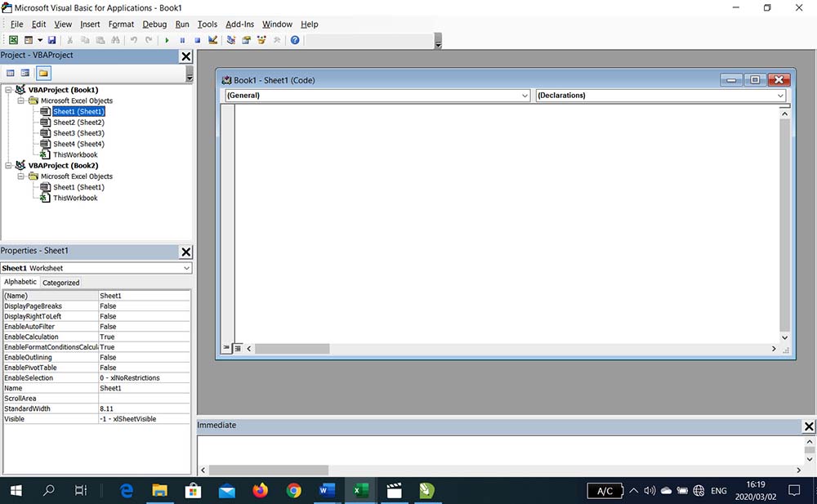Select Sheet4 (Sheet4) in project tree
The width and height of the screenshot is (817, 504).
click(x=78, y=144)
